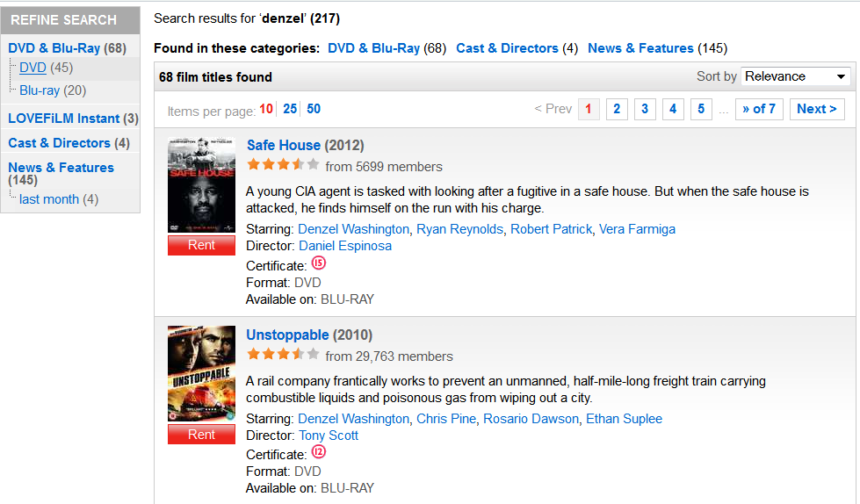Click the 12 certificate icon for Unstoppable
This screenshot has width=860, height=504.
coord(318,452)
